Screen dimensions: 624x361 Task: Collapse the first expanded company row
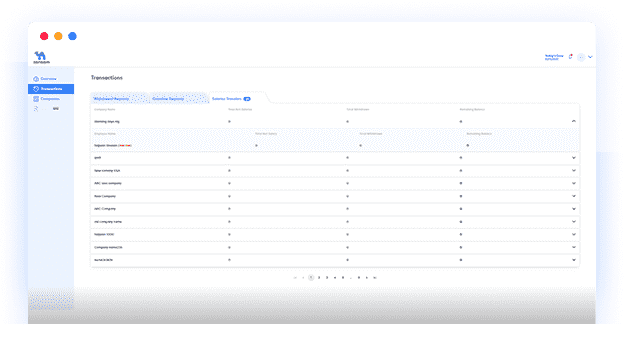(x=573, y=121)
